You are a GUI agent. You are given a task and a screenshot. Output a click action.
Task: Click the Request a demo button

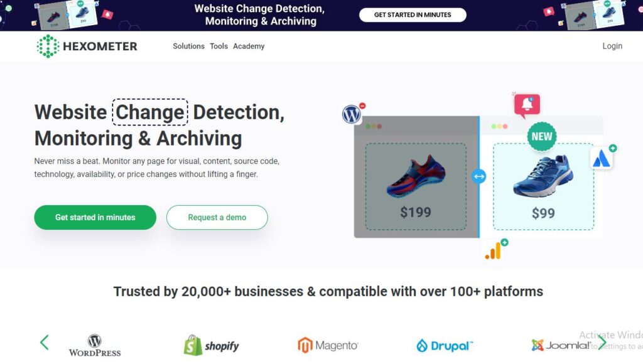[x=217, y=217]
